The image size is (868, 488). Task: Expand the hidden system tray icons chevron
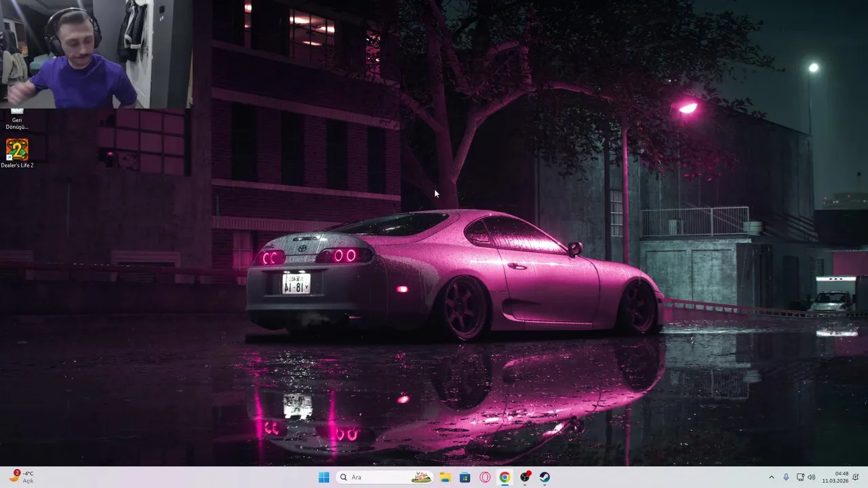click(x=771, y=477)
